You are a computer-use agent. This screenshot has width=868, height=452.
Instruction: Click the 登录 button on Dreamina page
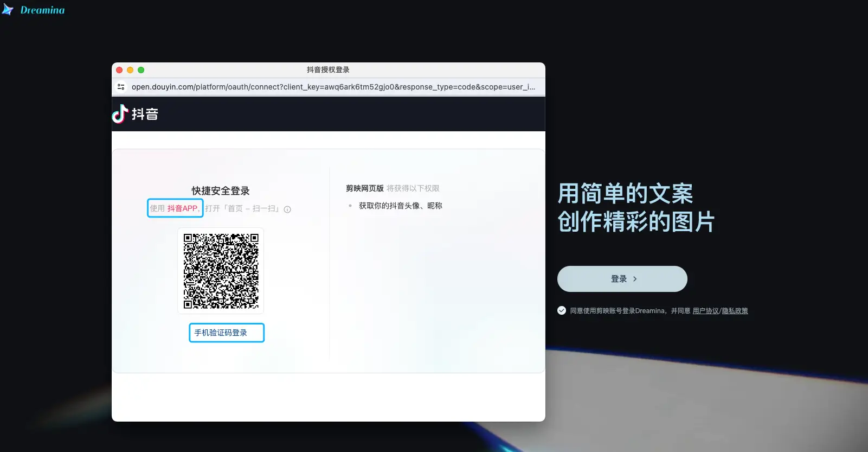pyautogui.click(x=622, y=279)
